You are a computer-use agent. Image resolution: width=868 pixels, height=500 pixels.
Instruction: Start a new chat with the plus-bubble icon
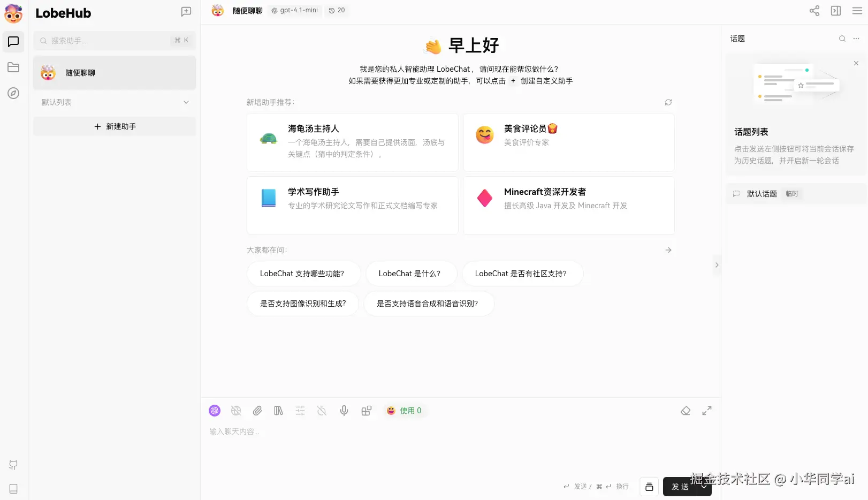[186, 12]
